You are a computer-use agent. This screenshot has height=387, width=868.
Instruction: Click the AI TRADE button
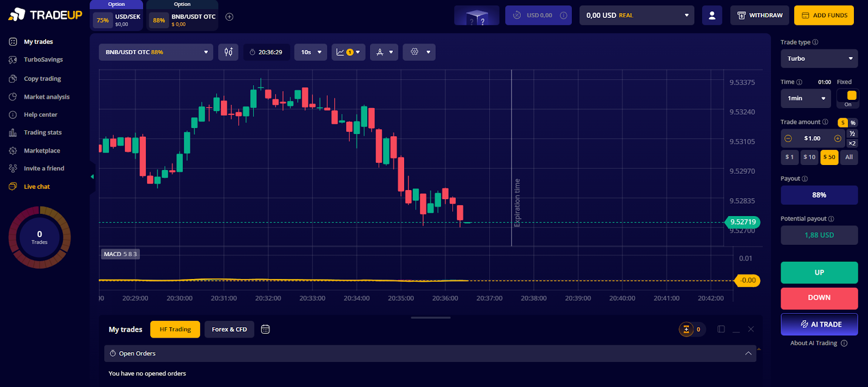[x=819, y=325]
